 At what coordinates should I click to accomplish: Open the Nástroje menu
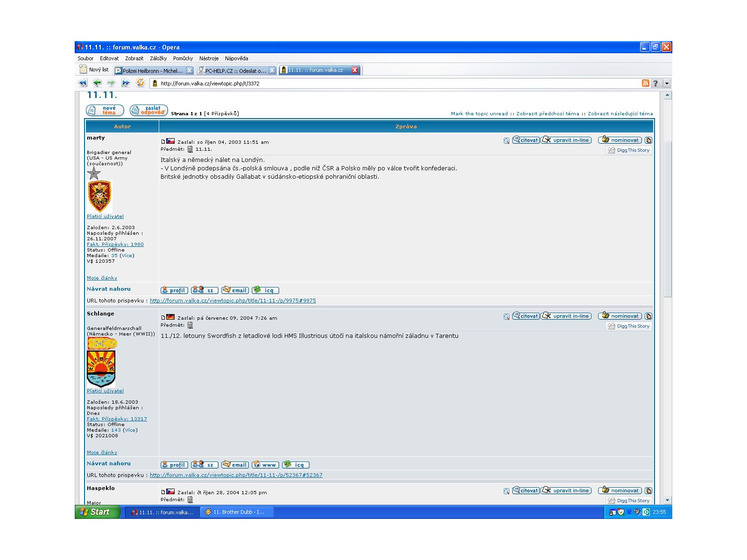[x=209, y=58]
